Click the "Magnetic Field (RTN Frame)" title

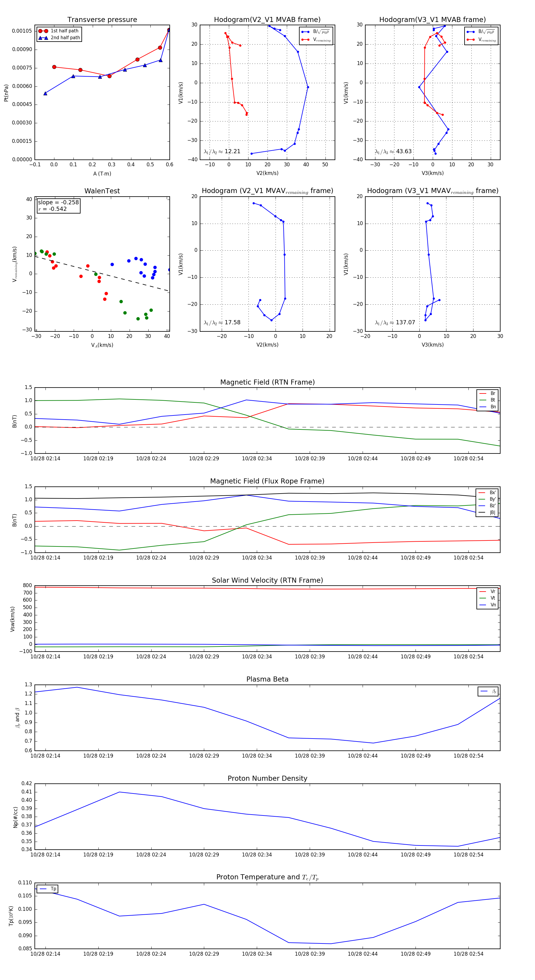click(267, 382)
